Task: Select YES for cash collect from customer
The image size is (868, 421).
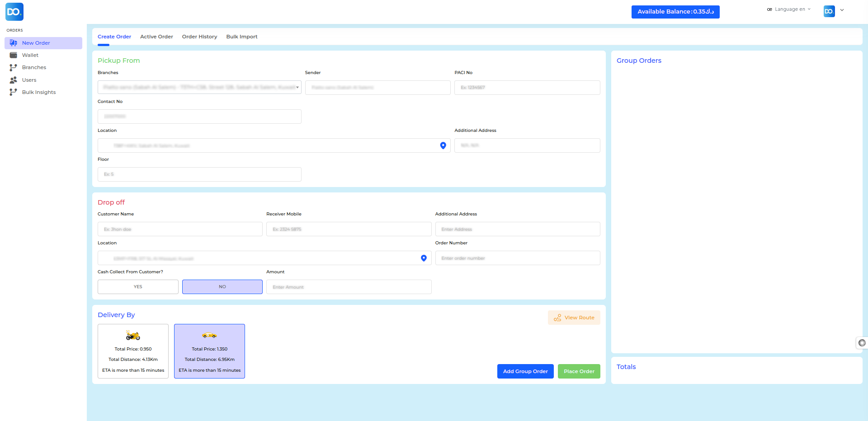Action: click(138, 287)
